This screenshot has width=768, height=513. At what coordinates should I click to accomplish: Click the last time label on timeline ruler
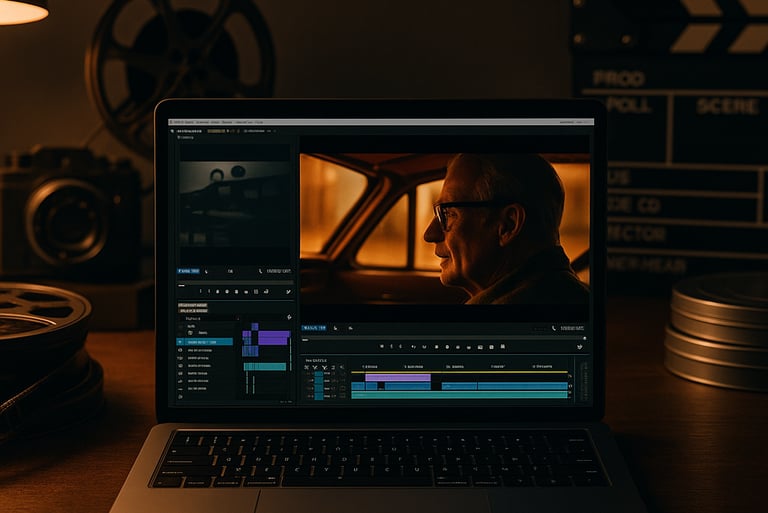point(543,366)
